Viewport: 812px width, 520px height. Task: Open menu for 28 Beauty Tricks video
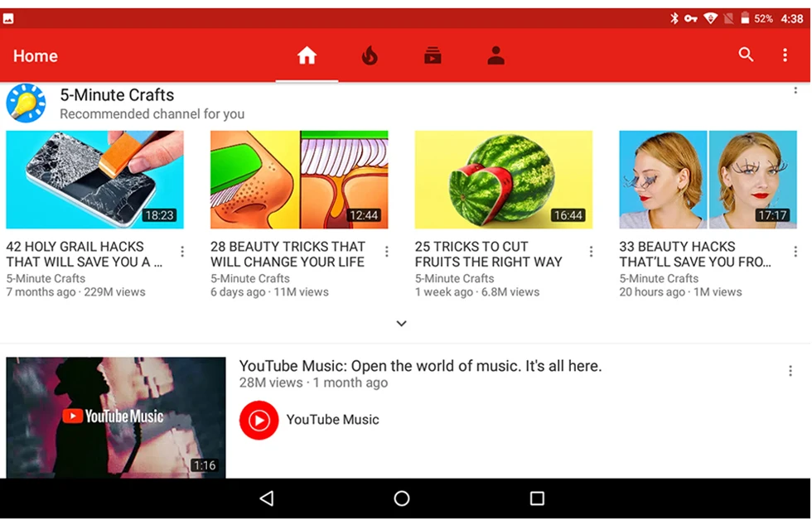pyautogui.click(x=387, y=252)
